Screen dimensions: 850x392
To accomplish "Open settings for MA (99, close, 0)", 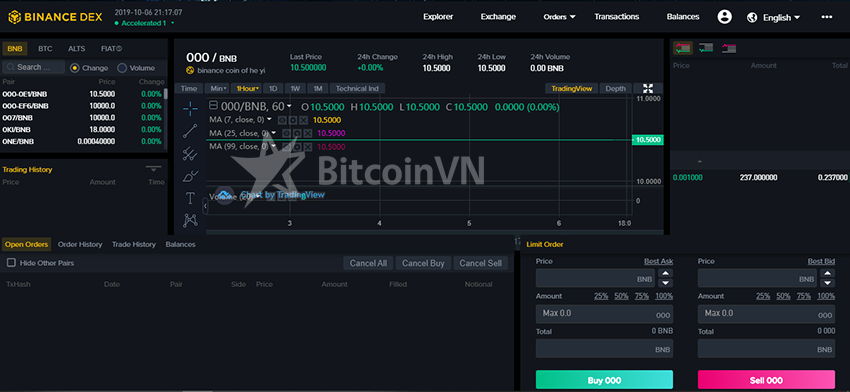I will pos(298,146).
